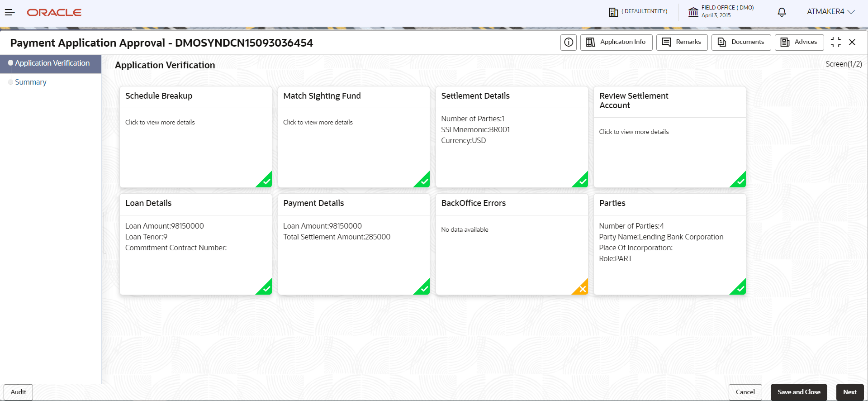Proceed with the Next button
Image resolution: width=868 pixels, height=401 pixels.
pyautogui.click(x=850, y=392)
